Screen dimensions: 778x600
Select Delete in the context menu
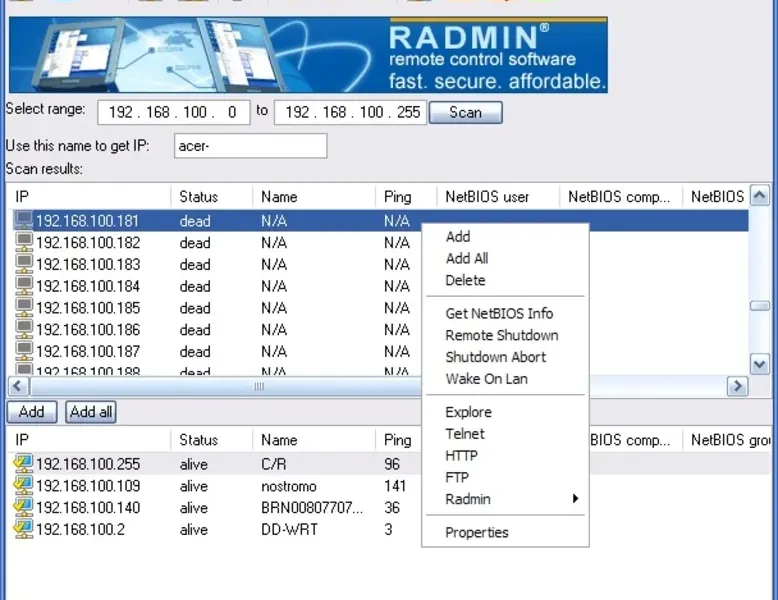coord(505,280)
